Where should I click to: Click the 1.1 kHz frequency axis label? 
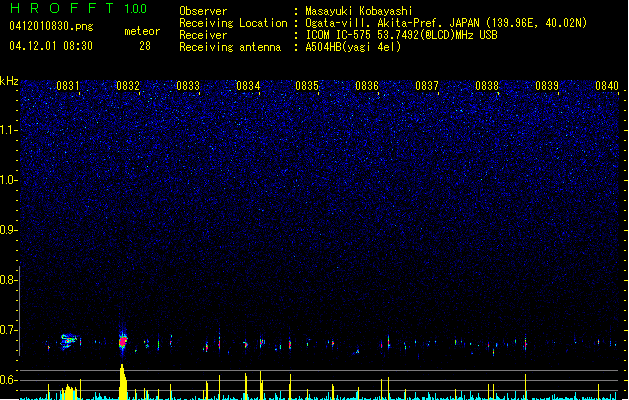[9, 130]
